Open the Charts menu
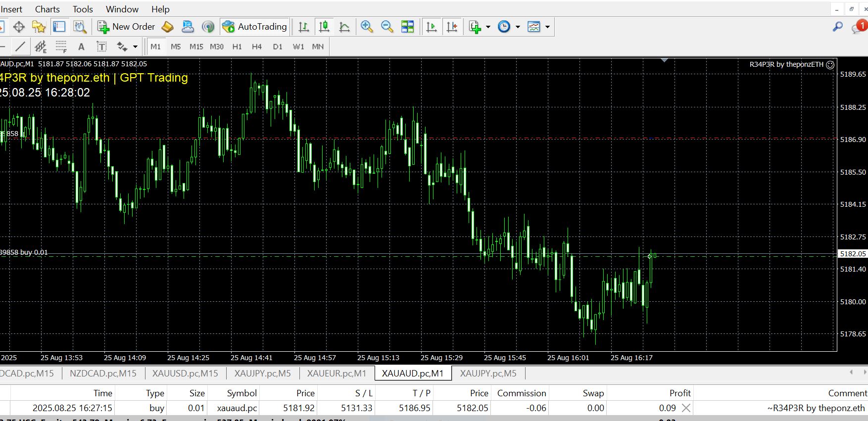 pos(47,9)
